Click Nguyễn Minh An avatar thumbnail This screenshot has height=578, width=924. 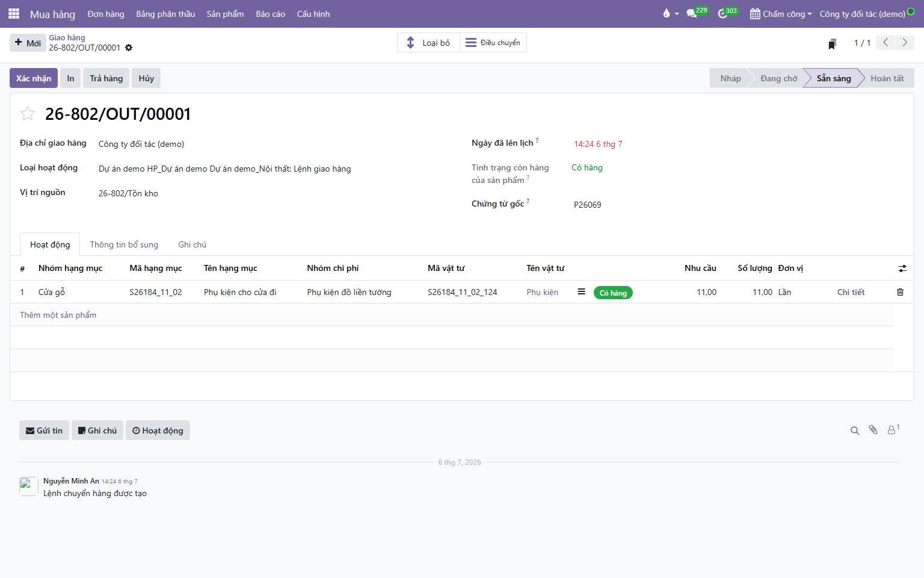(x=29, y=486)
